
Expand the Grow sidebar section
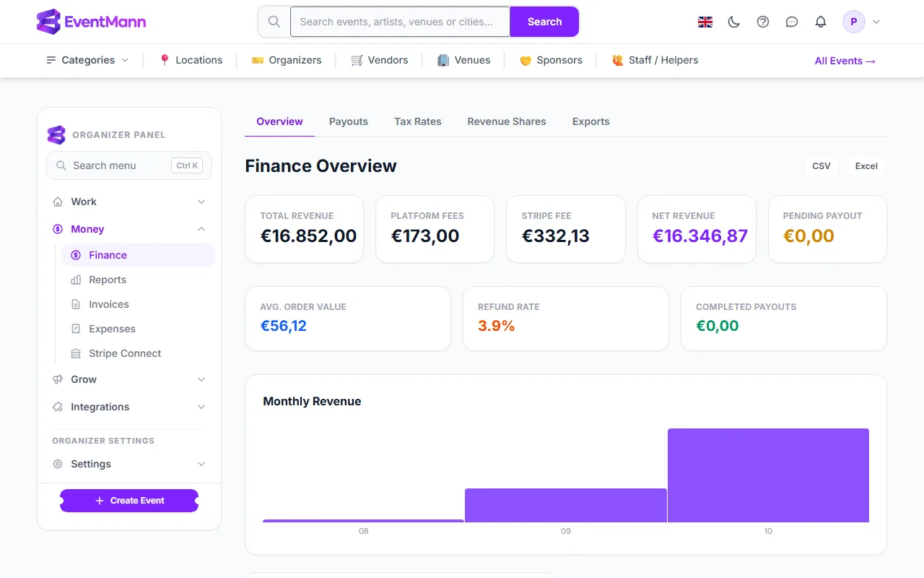(x=129, y=379)
